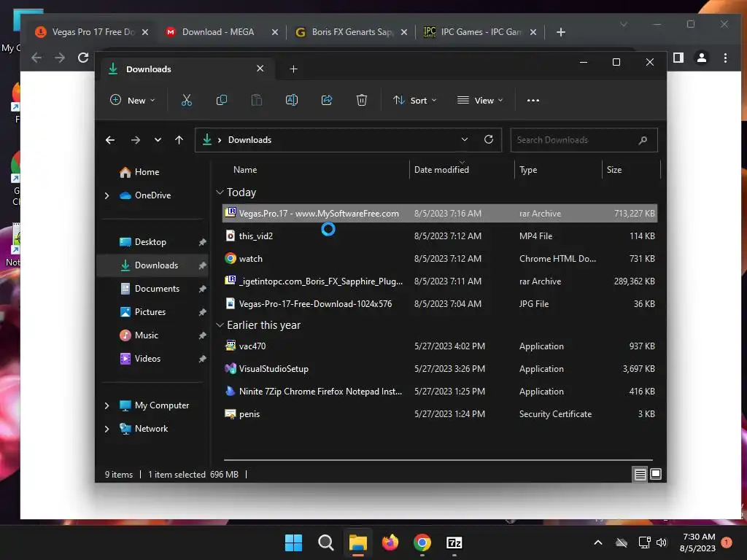Viewport: 747px width, 560px height.
Task: Click Downloads in the address bar
Action: pyautogui.click(x=249, y=140)
